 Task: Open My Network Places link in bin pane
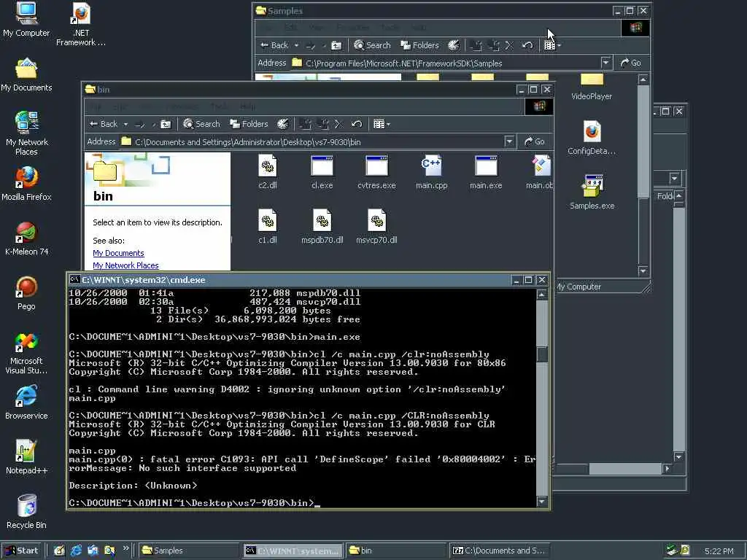tap(125, 265)
